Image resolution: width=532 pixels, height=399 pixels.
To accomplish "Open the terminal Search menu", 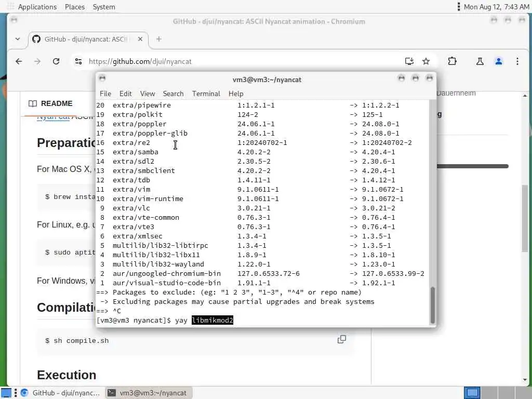I will coord(173,94).
